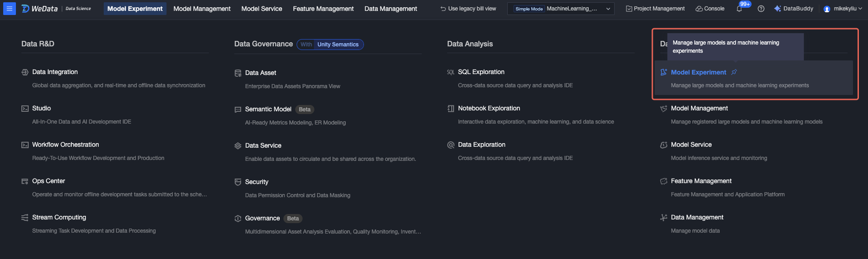
Task: Switch to the Feature Management tab
Action: 323,9
